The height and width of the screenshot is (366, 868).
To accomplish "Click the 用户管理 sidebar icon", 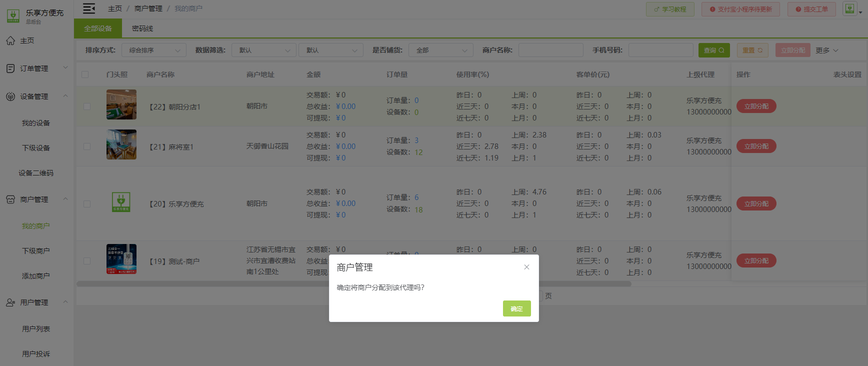I will coord(10,302).
